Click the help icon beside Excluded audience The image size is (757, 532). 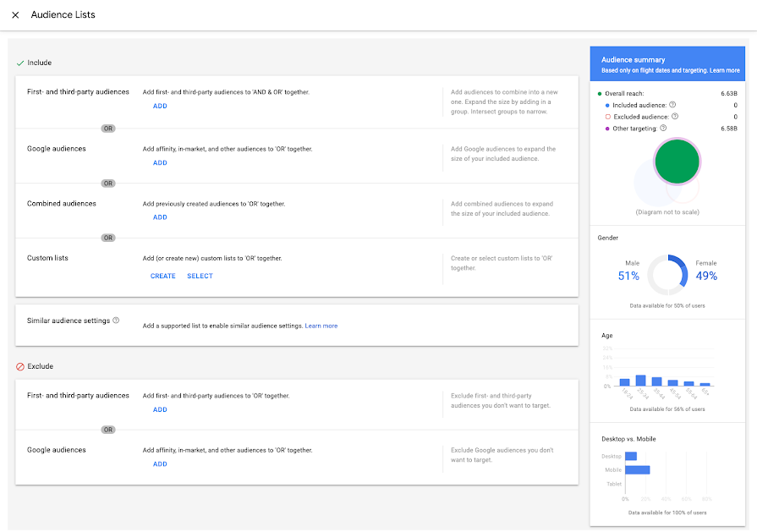coord(673,117)
